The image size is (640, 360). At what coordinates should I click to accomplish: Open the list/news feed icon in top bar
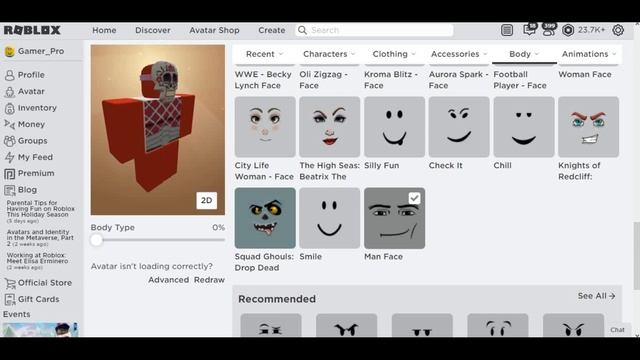[x=507, y=30]
